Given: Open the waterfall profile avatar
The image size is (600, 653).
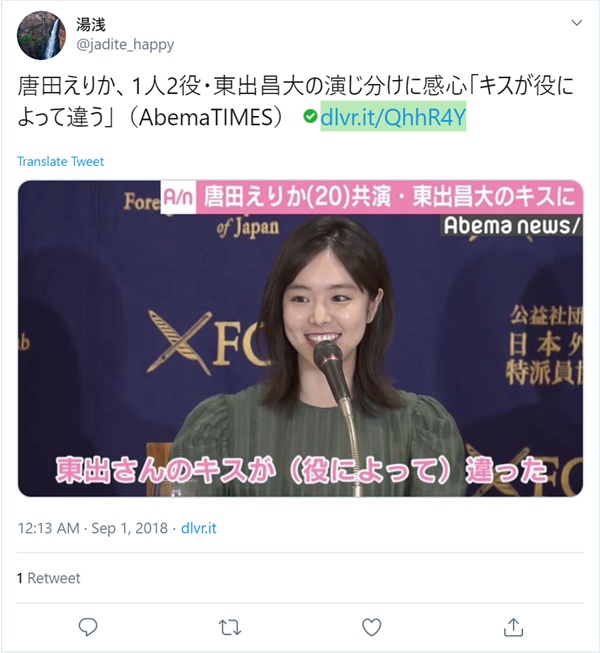Looking at the screenshot, I should (x=41, y=35).
